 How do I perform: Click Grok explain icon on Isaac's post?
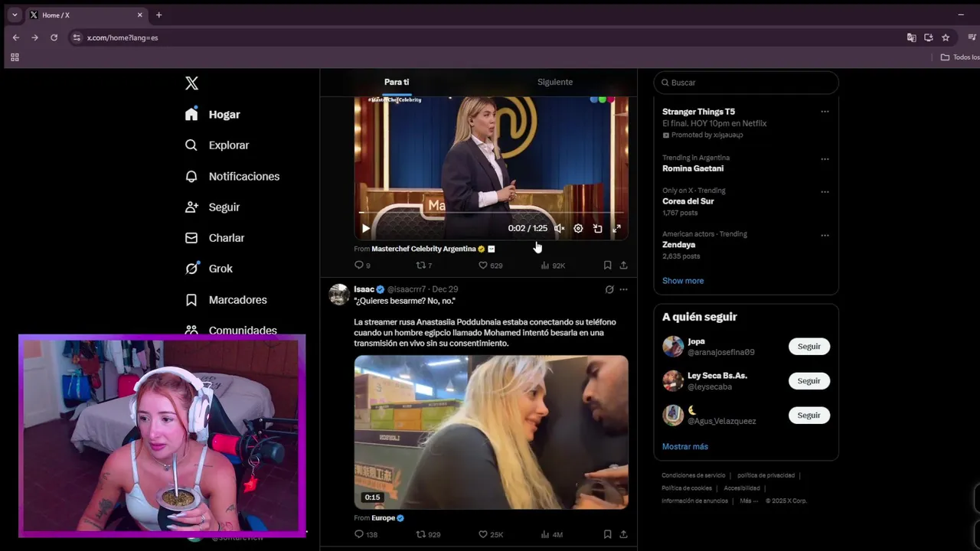pyautogui.click(x=609, y=289)
